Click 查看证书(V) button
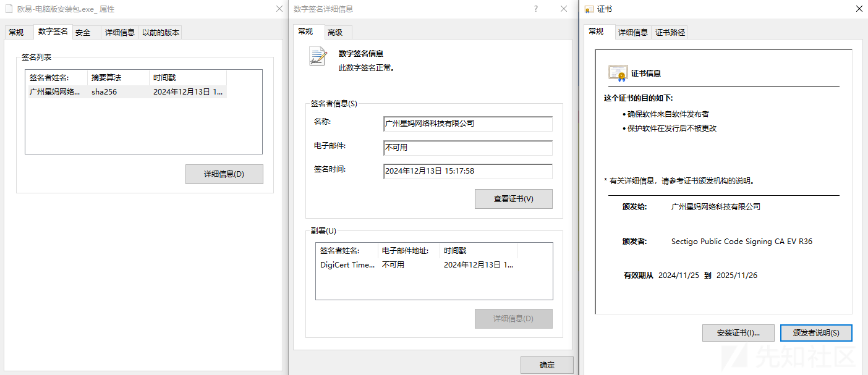 tap(514, 199)
